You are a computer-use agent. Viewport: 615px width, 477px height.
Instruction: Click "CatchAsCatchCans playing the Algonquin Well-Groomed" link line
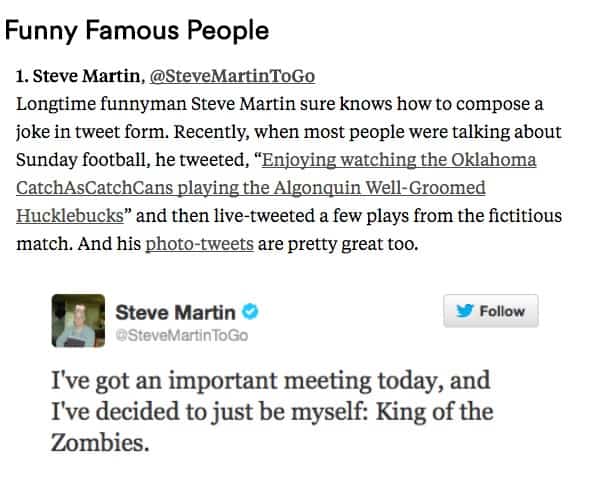tap(236, 188)
